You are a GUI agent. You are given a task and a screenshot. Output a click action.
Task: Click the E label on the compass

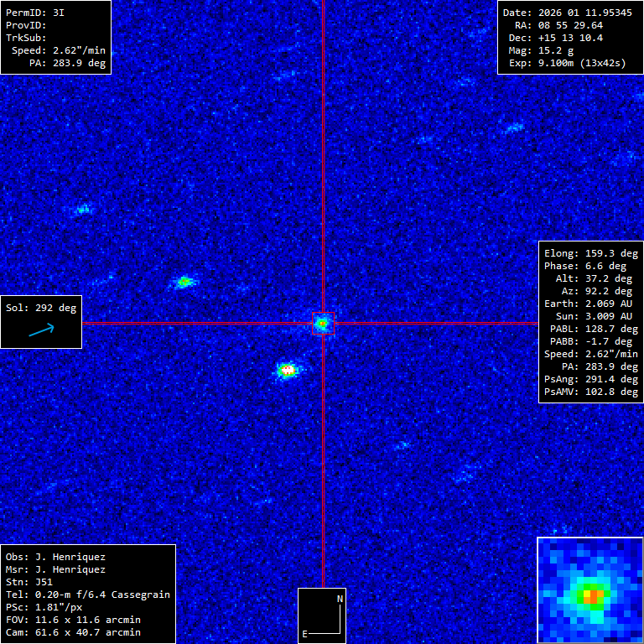tap(305, 634)
